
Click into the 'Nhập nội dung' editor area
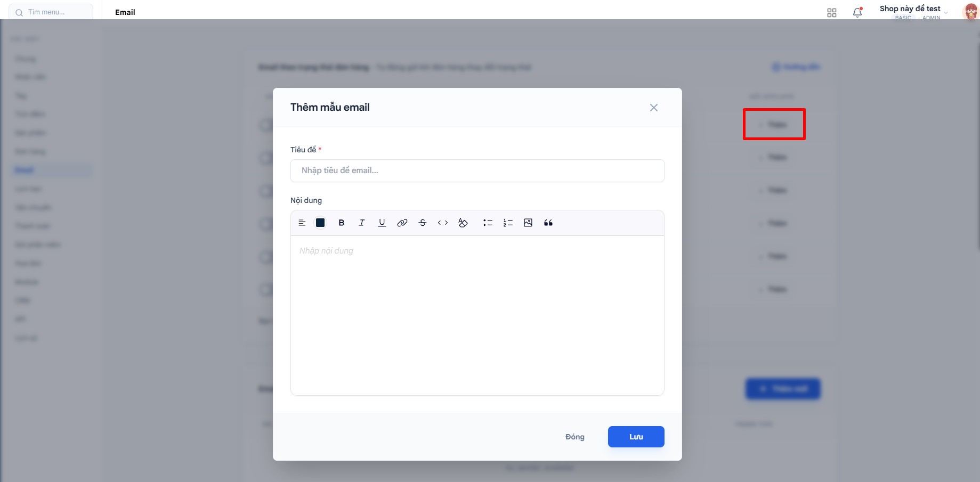[x=477, y=314]
